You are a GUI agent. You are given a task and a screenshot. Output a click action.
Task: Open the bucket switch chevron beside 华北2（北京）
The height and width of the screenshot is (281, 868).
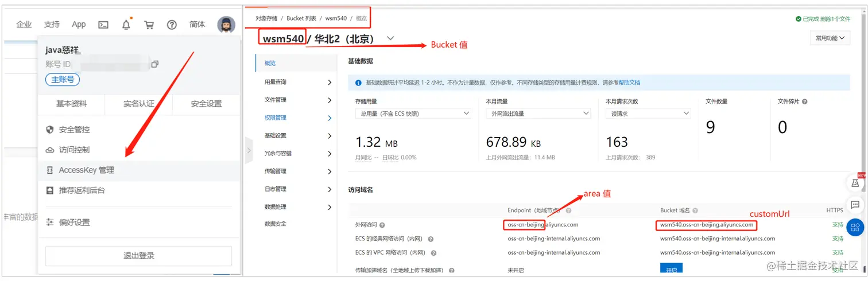point(391,38)
